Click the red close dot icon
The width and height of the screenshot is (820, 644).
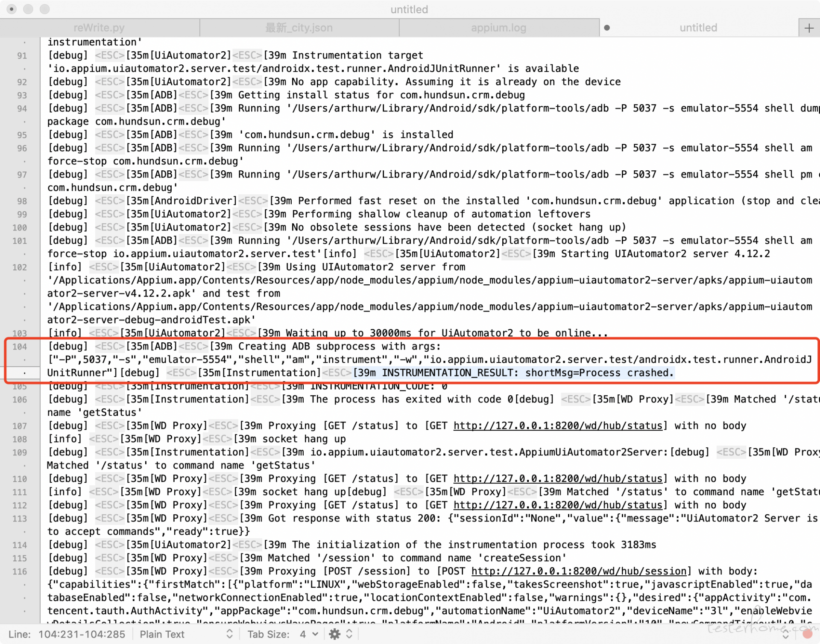point(12,9)
